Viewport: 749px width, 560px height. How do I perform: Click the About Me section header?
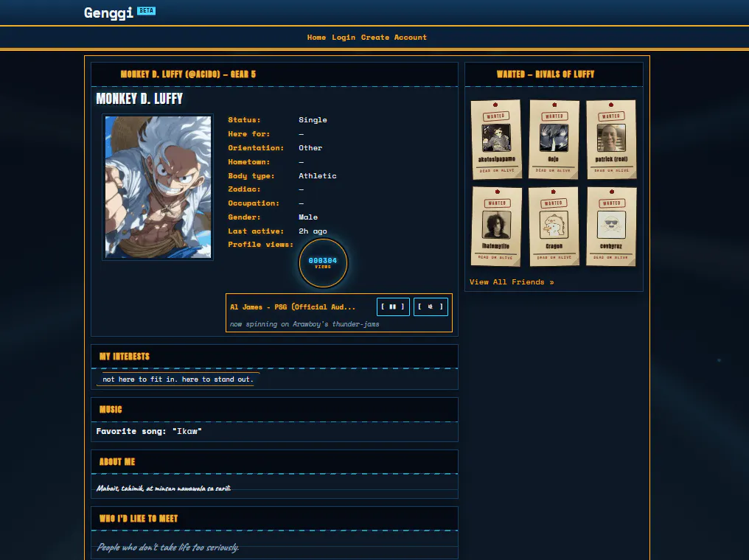tap(117, 462)
